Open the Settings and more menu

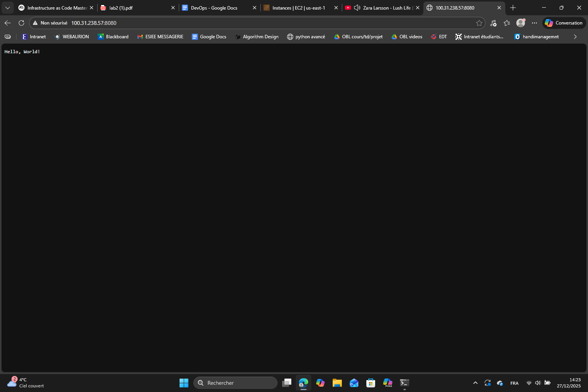pos(534,23)
